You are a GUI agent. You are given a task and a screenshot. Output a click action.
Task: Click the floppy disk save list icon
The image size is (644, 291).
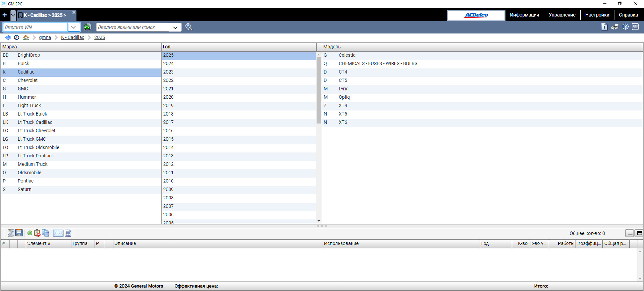tap(19, 233)
